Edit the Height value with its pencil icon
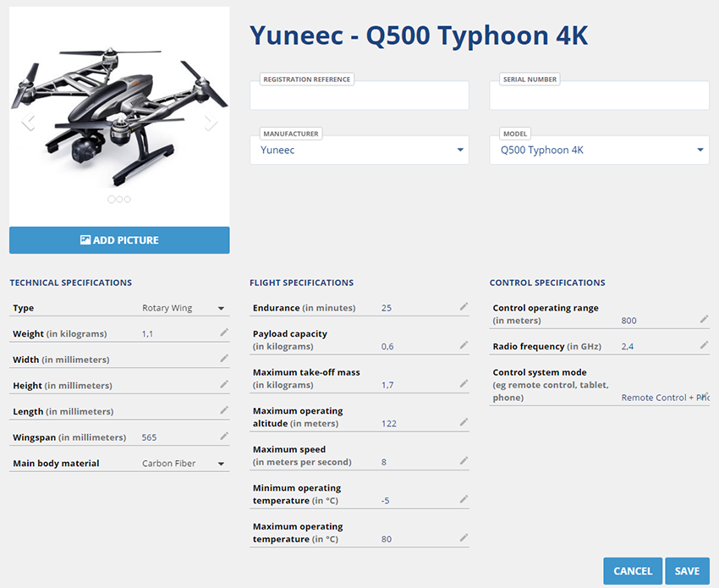This screenshot has height=588, width=719. [224, 384]
